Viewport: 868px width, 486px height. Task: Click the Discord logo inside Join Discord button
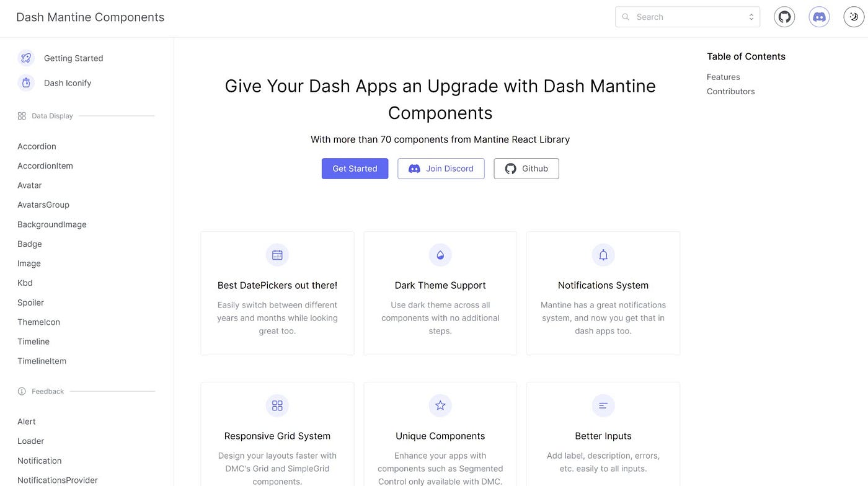coord(414,169)
